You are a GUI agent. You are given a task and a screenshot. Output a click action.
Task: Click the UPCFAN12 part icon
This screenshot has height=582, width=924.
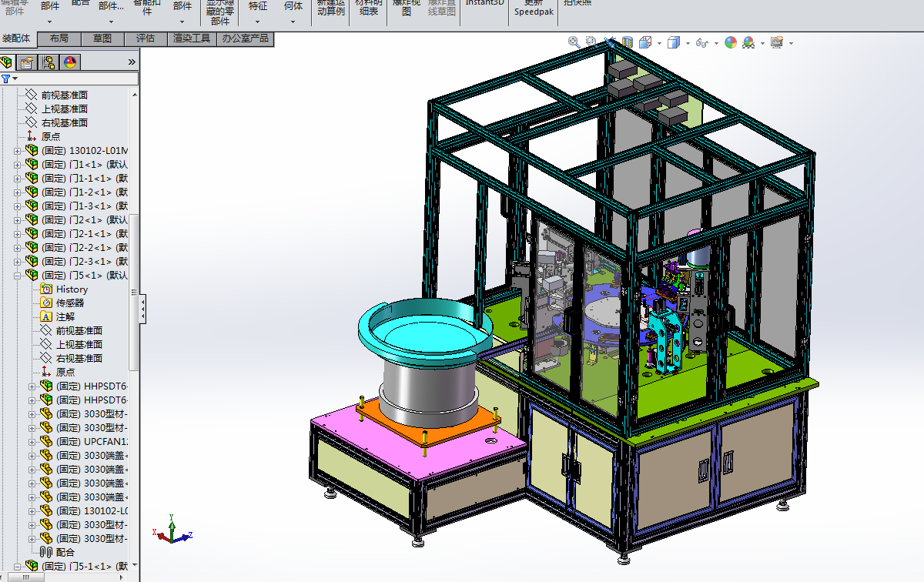[46, 441]
